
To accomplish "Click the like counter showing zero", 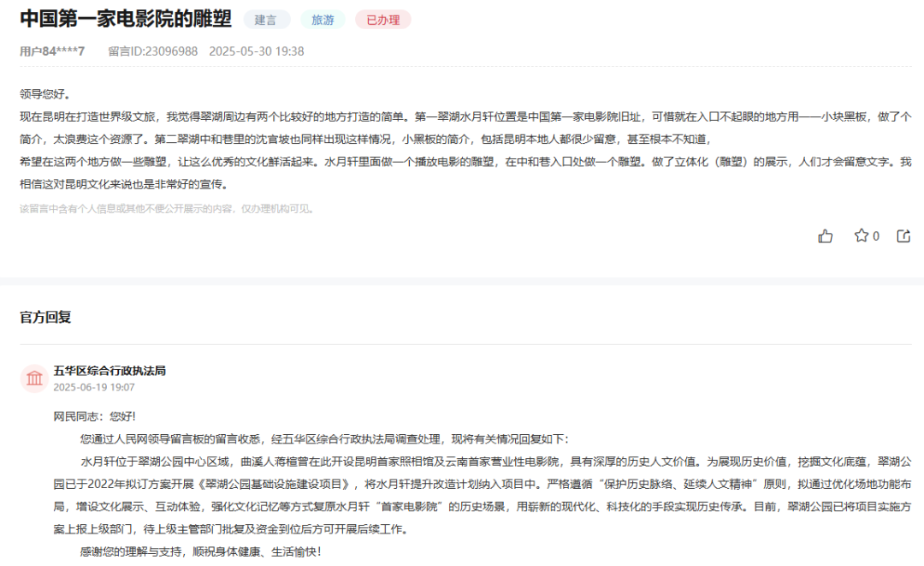I will (871, 237).
